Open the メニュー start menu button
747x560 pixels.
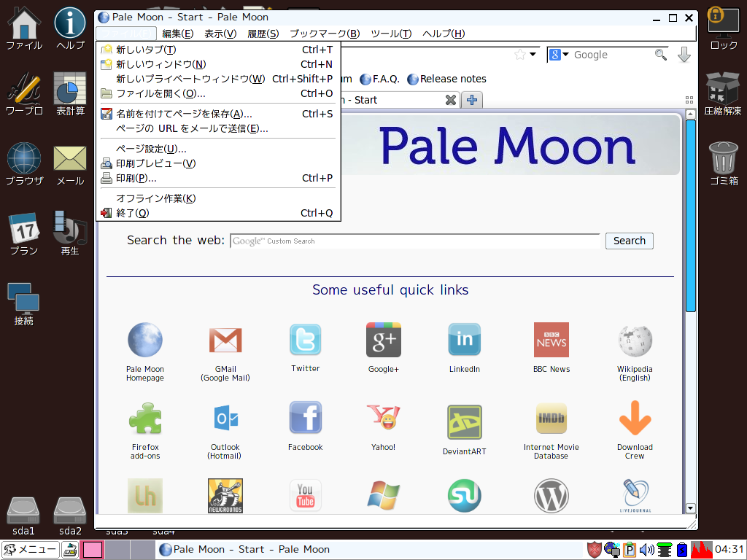coord(31,550)
